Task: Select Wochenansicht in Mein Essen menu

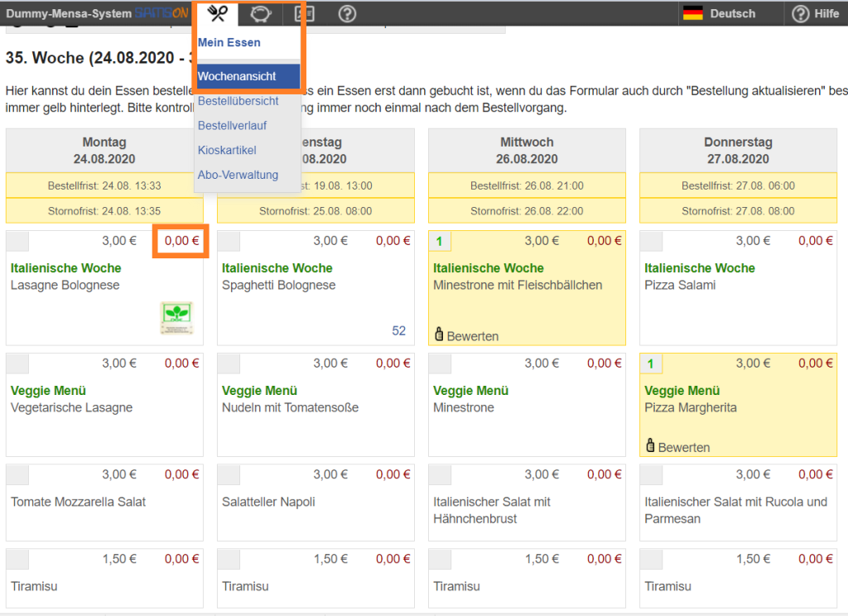Action: click(248, 76)
